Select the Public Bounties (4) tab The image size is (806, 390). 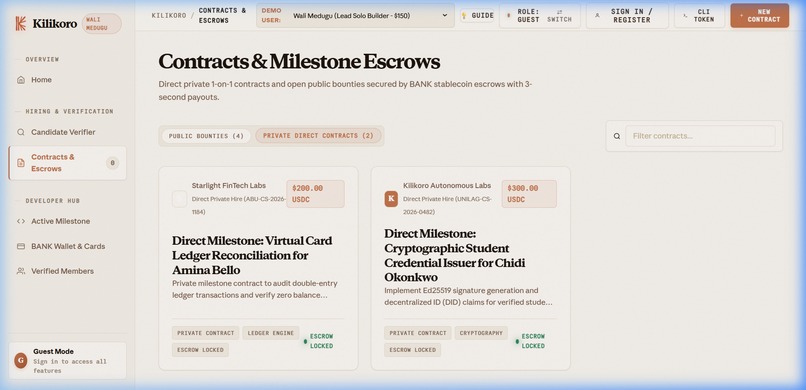[x=206, y=136]
